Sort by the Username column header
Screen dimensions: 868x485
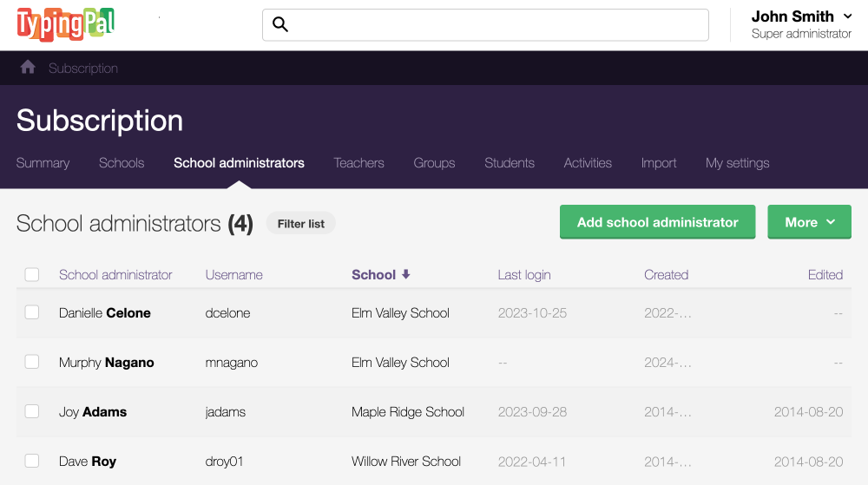point(233,275)
